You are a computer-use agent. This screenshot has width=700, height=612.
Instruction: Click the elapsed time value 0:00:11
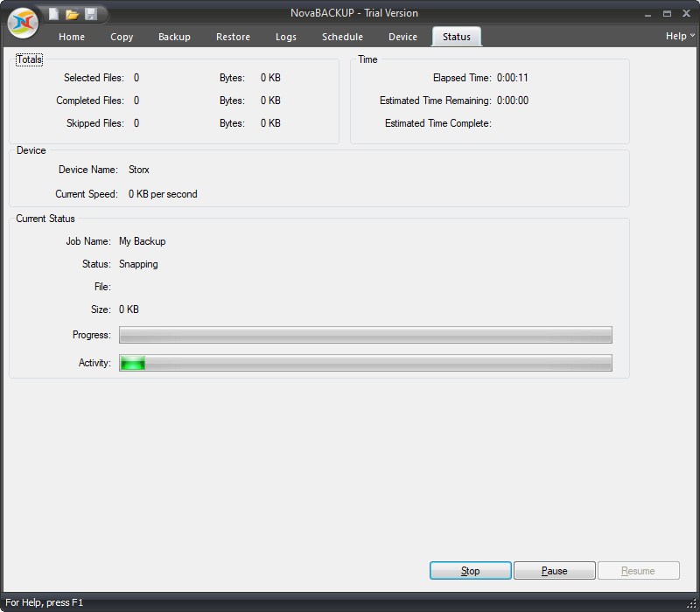pos(513,78)
